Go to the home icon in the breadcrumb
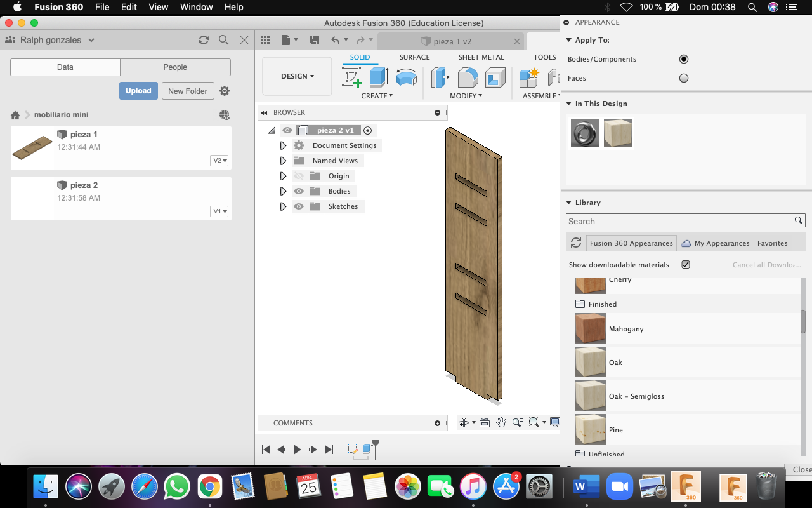The width and height of the screenshot is (812, 508). (15, 115)
